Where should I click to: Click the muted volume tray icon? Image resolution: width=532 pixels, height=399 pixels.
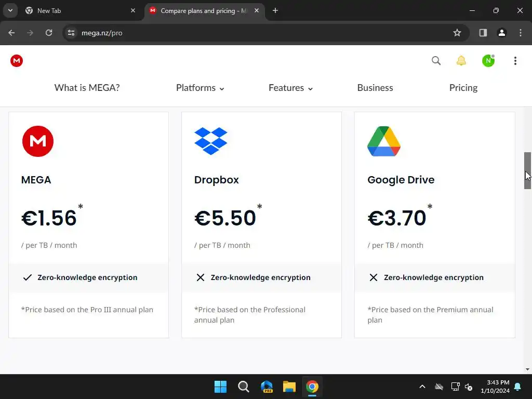pyautogui.click(x=469, y=387)
